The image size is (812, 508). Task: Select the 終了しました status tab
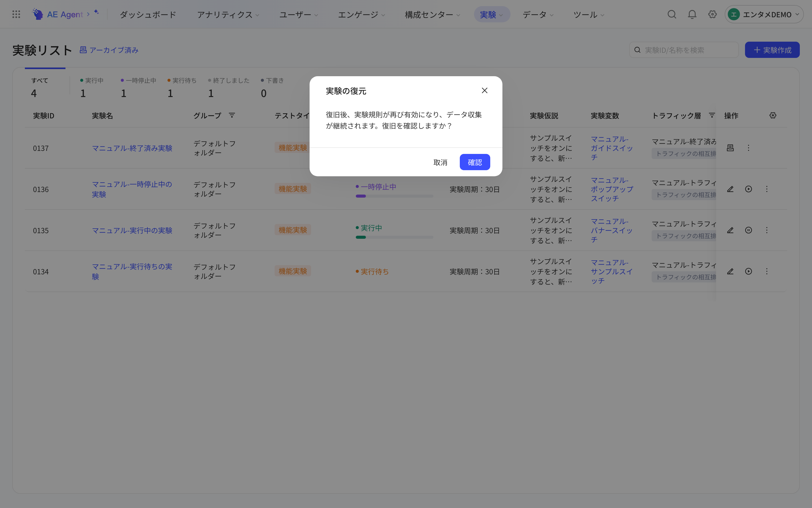click(x=228, y=87)
